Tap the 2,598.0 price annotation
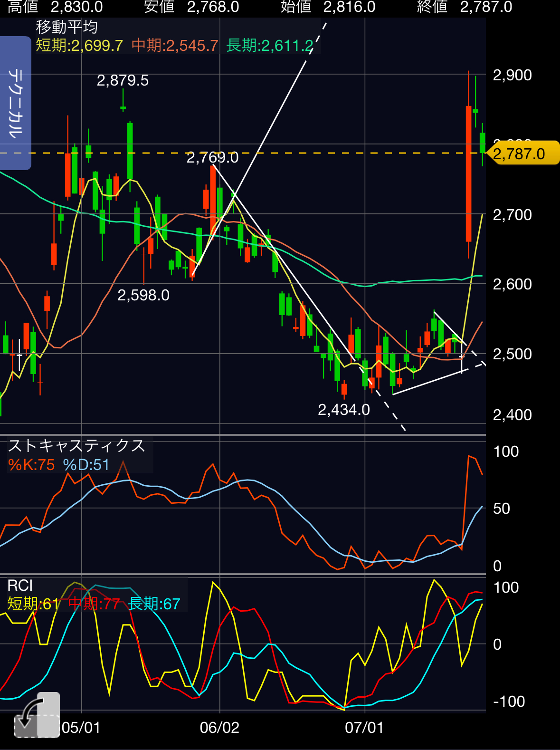The width and height of the screenshot is (560, 750). coord(143,295)
